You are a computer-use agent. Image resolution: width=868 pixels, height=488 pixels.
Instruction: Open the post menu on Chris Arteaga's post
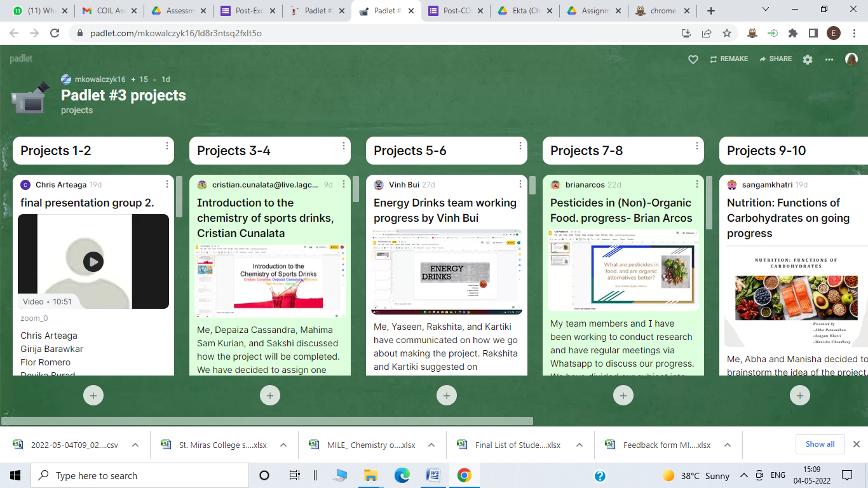(x=167, y=184)
